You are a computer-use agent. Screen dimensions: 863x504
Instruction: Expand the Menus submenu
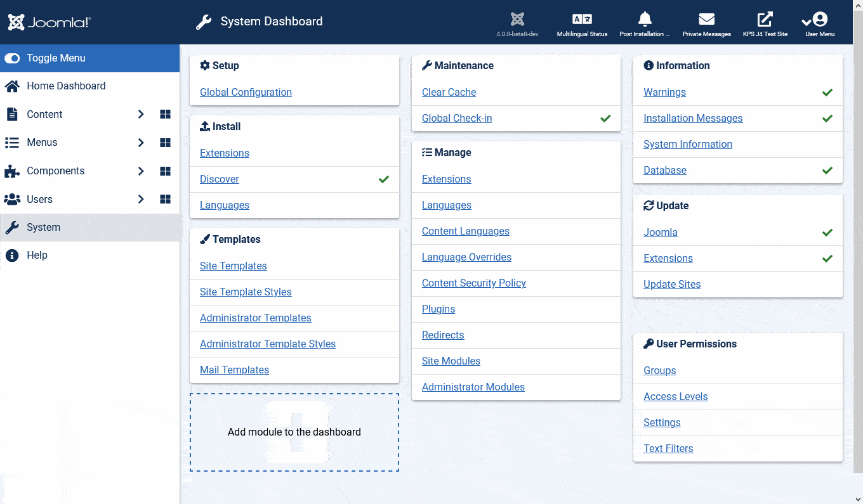coord(141,142)
